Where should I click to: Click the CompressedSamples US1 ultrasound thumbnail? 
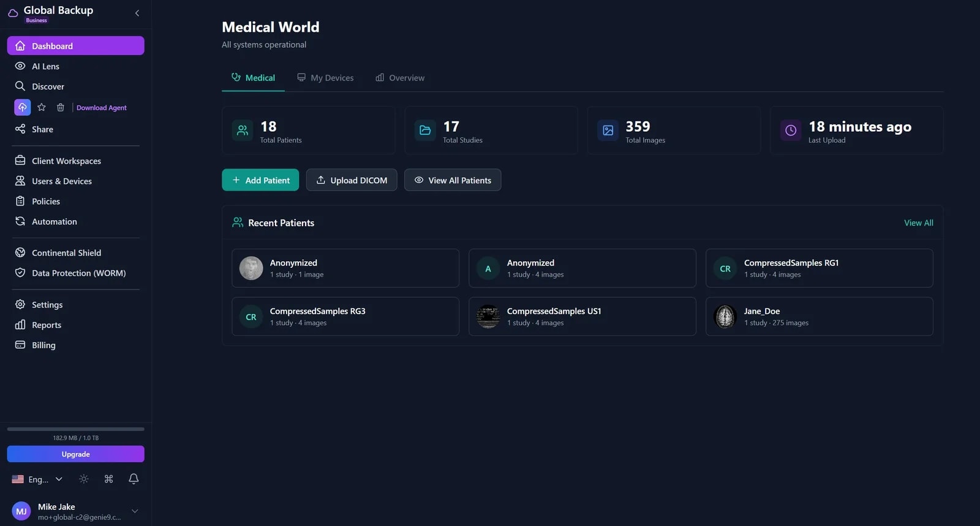488,317
